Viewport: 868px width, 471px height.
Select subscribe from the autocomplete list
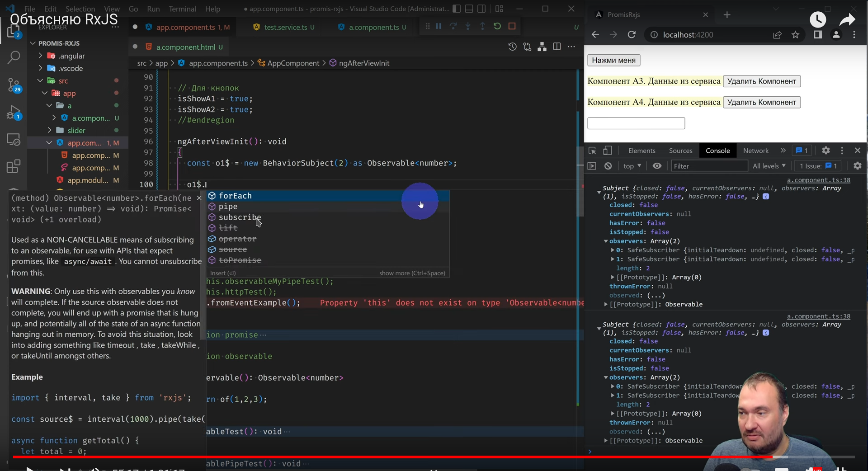point(240,217)
